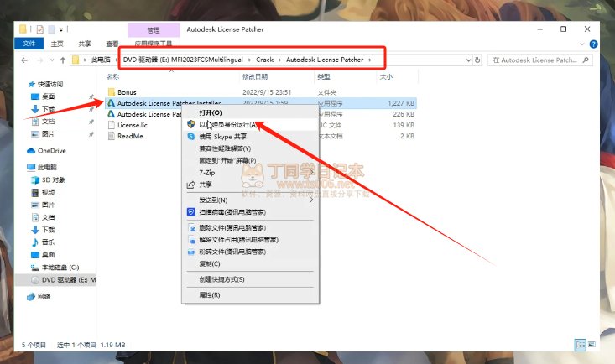This screenshot has width=615, height=364.
Task: Click the ReadMe text file icon
Action: coord(112,136)
